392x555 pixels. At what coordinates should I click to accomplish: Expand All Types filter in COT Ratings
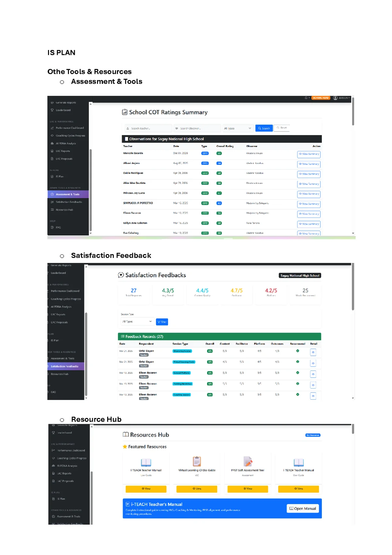pyautogui.click(x=237, y=128)
